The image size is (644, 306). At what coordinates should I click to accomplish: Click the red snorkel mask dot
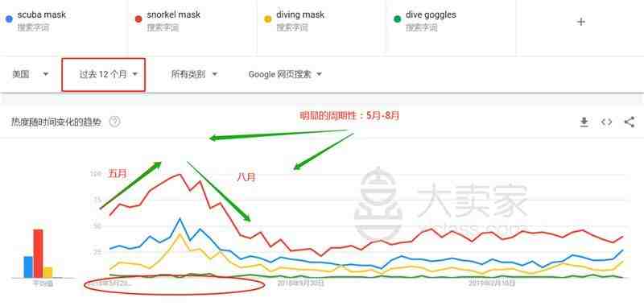coord(138,19)
